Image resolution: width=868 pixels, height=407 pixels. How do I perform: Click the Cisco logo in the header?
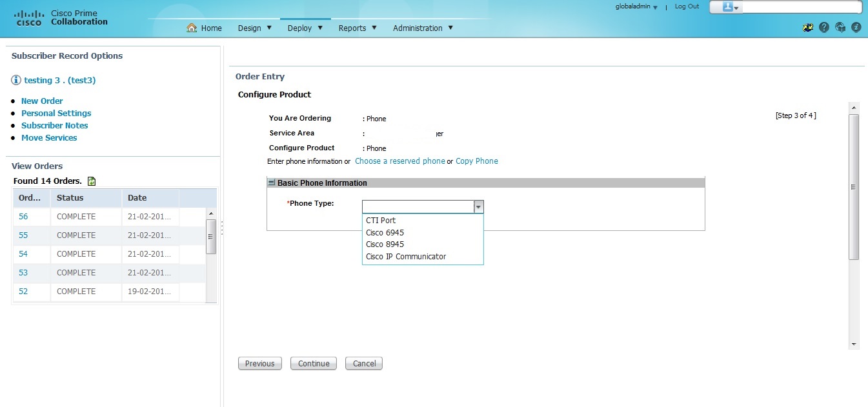tap(28, 17)
